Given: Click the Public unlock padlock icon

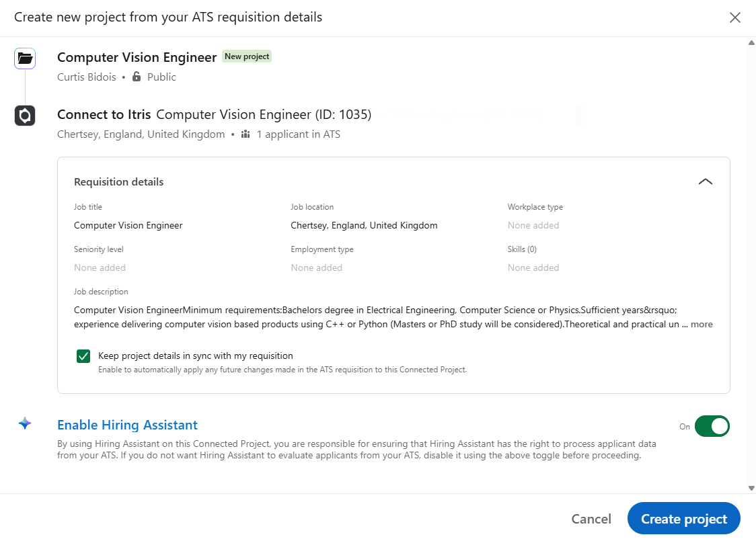Looking at the screenshot, I should (x=137, y=77).
